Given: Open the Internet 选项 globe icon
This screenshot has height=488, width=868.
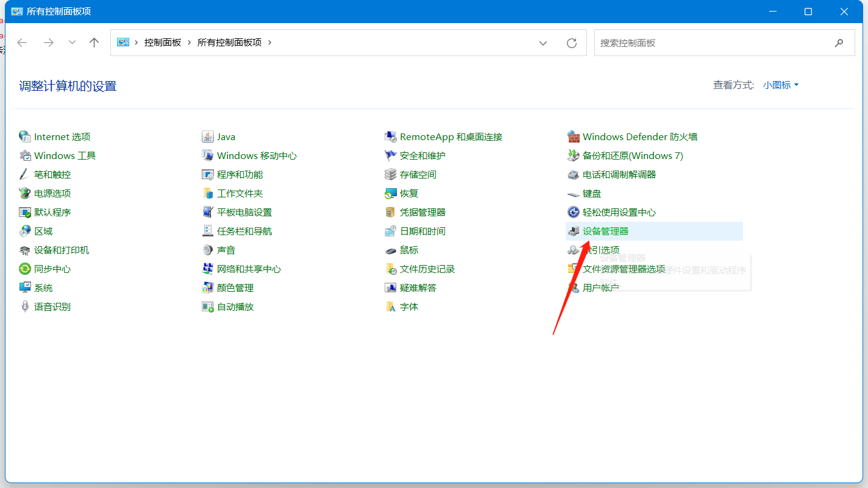Looking at the screenshot, I should click(x=24, y=136).
